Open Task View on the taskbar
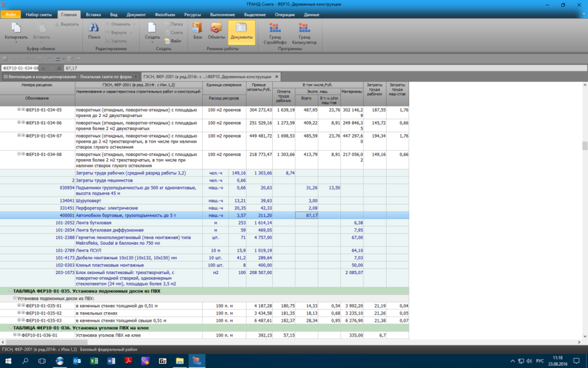This screenshot has height=368, width=588. tap(42, 361)
